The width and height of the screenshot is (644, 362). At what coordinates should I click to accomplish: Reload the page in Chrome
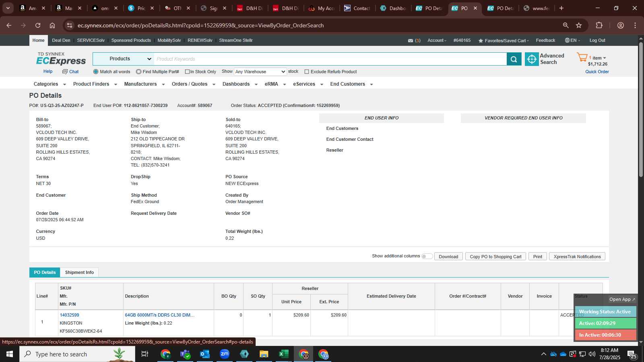click(x=38, y=25)
